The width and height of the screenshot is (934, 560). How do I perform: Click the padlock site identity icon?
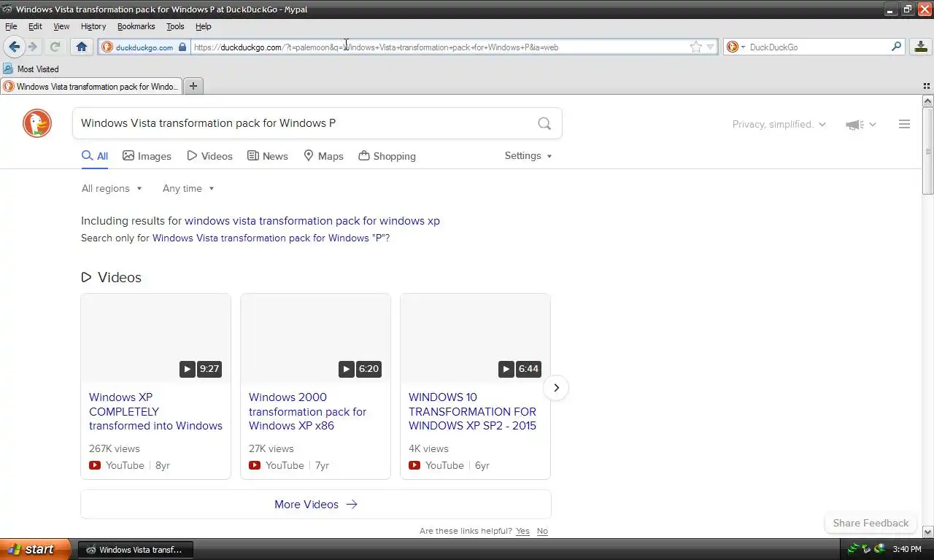click(x=182, y=47)
